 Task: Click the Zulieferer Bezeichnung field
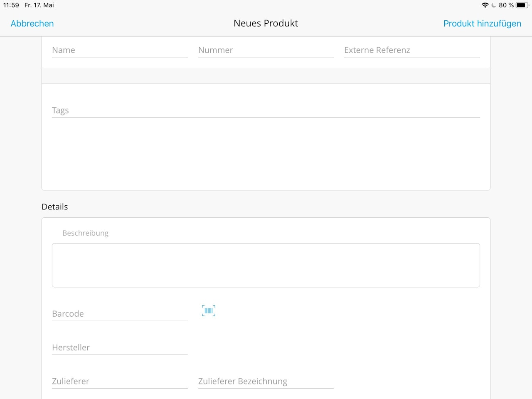266,381
